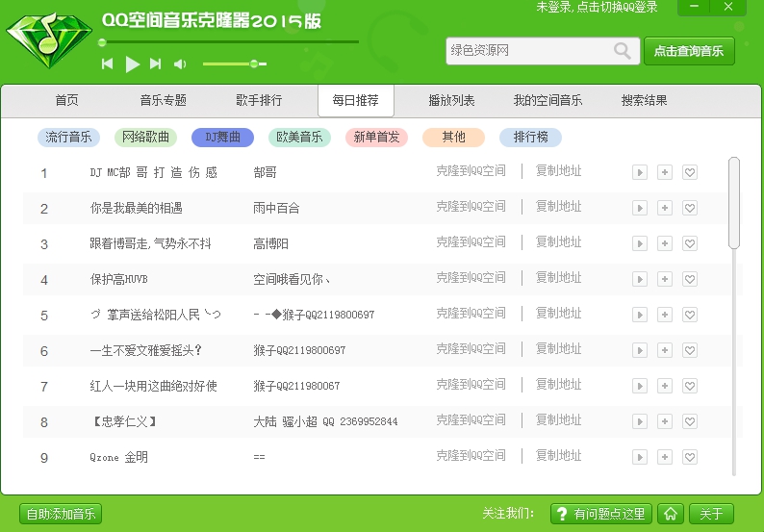The height and width of the screenshot is (532, 764).
Task: Select the 排行榜 category tag
Action: pos(530,138)
